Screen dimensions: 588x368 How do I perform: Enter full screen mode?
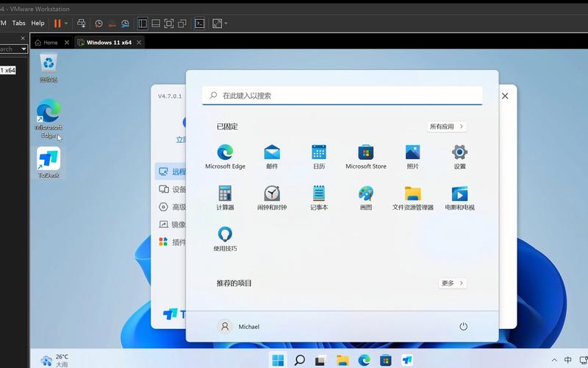[x=169, y=24]
